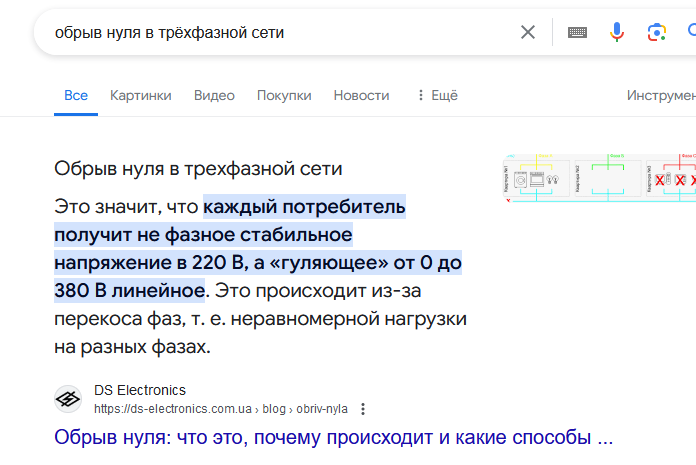
Task: Open the Инструменты search tools
Action: coord(660,95)
